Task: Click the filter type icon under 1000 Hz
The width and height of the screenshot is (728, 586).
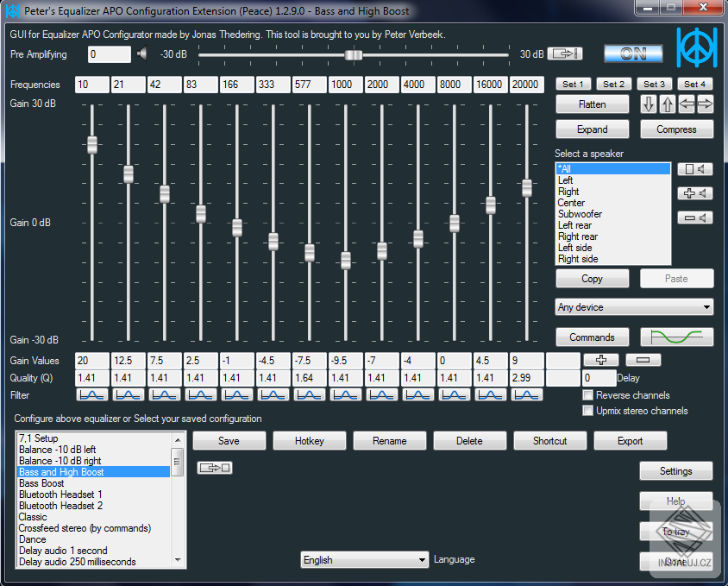Action: (346, 394)
